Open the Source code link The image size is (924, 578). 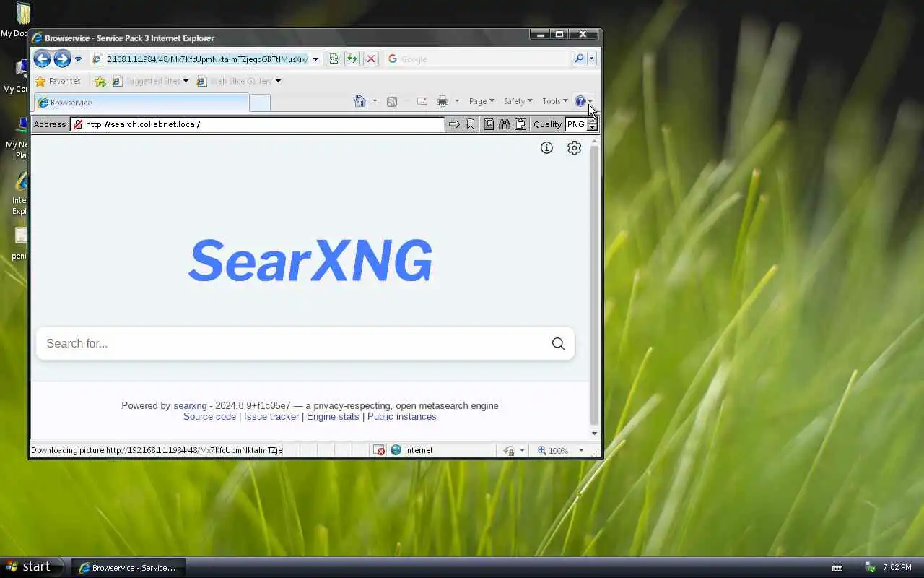(209, 416)
